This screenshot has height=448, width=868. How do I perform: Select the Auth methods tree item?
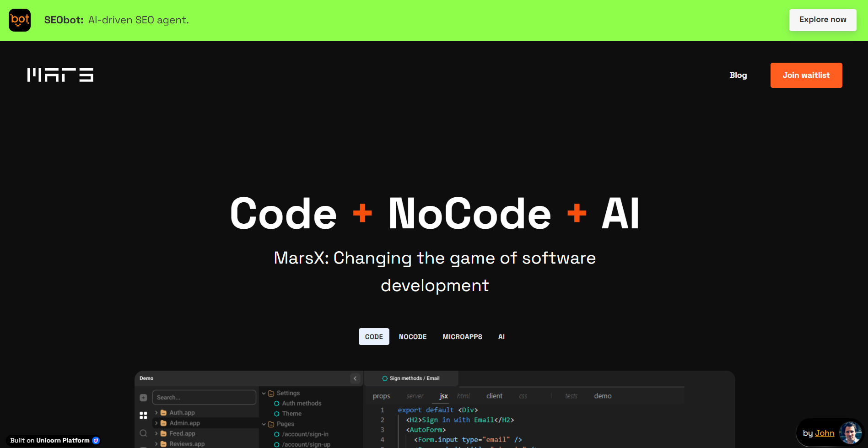tap(302, 404)
